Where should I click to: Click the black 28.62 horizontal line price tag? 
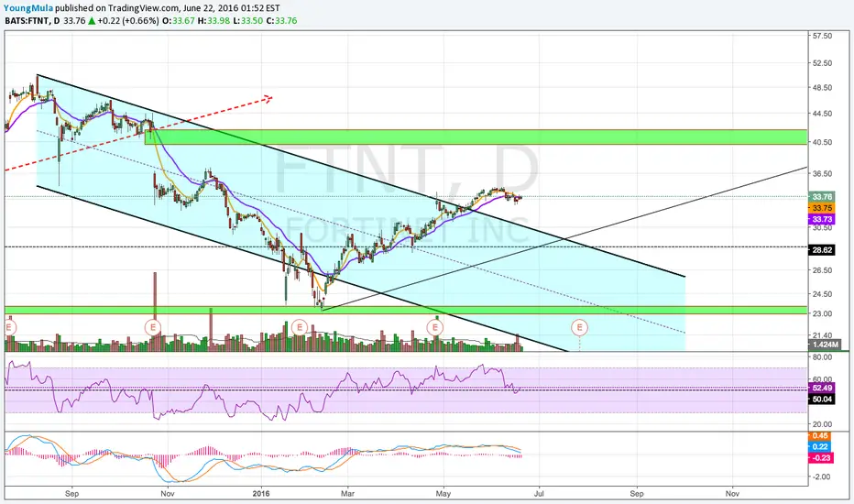822,250
